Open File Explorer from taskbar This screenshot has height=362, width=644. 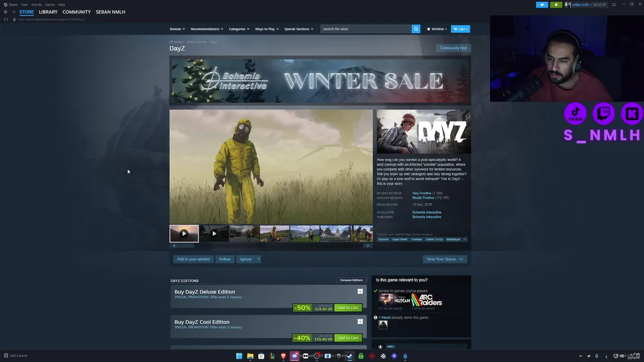click(x=250, y=356)
